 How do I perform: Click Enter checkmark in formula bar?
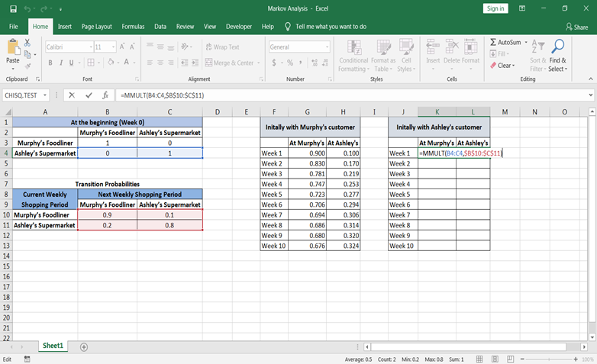(x=89, y=95)
